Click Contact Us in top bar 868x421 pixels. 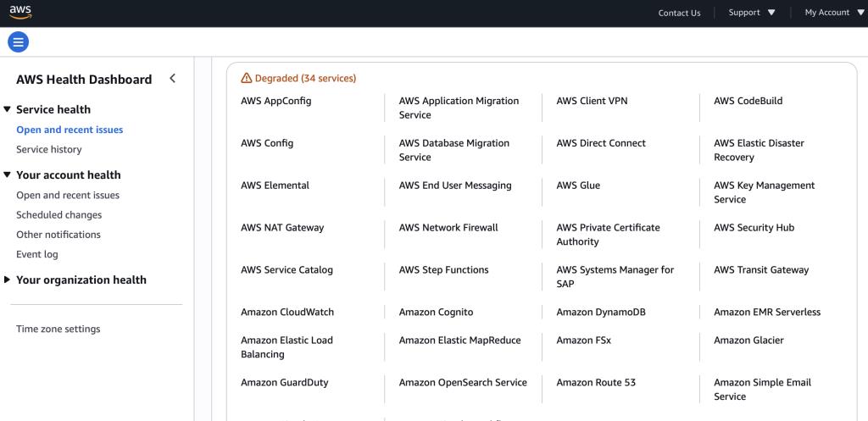pyautogui.click(x=679, y=13)
